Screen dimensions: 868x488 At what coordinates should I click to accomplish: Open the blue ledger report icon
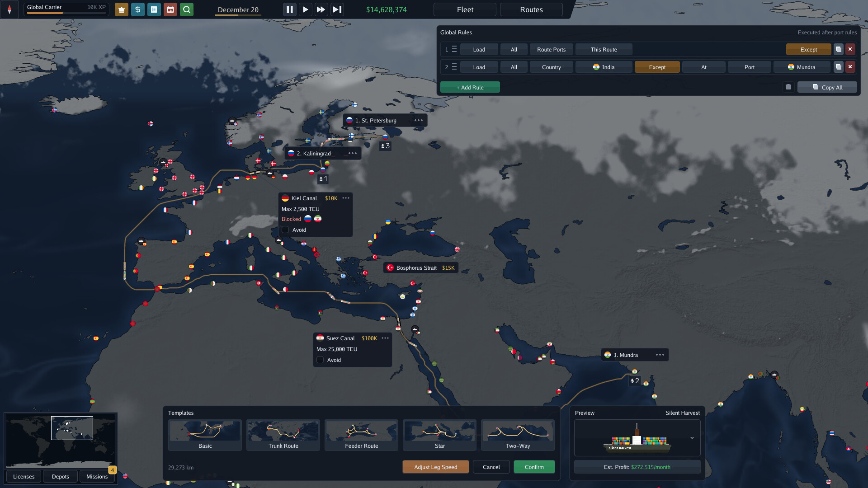click(154, 9)
